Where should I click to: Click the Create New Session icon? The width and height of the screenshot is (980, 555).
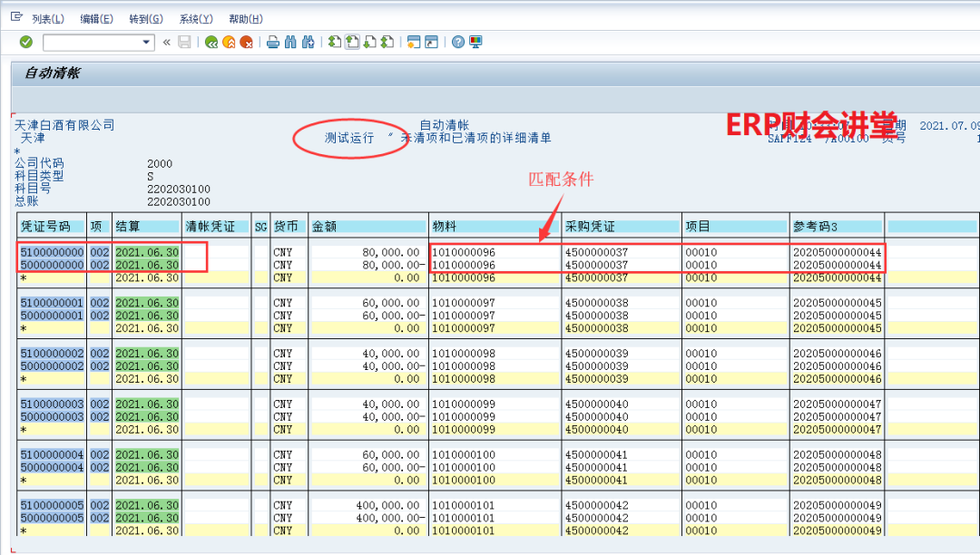414,42
